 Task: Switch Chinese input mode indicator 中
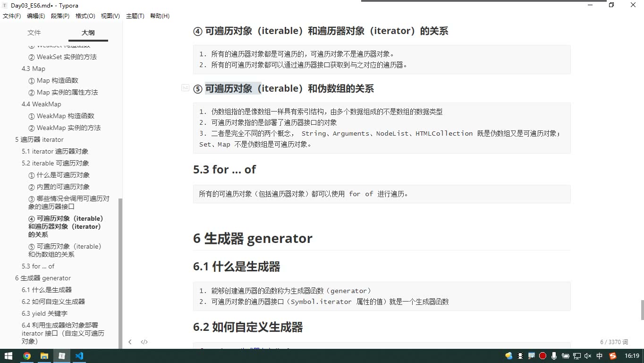tap(600, 356)
